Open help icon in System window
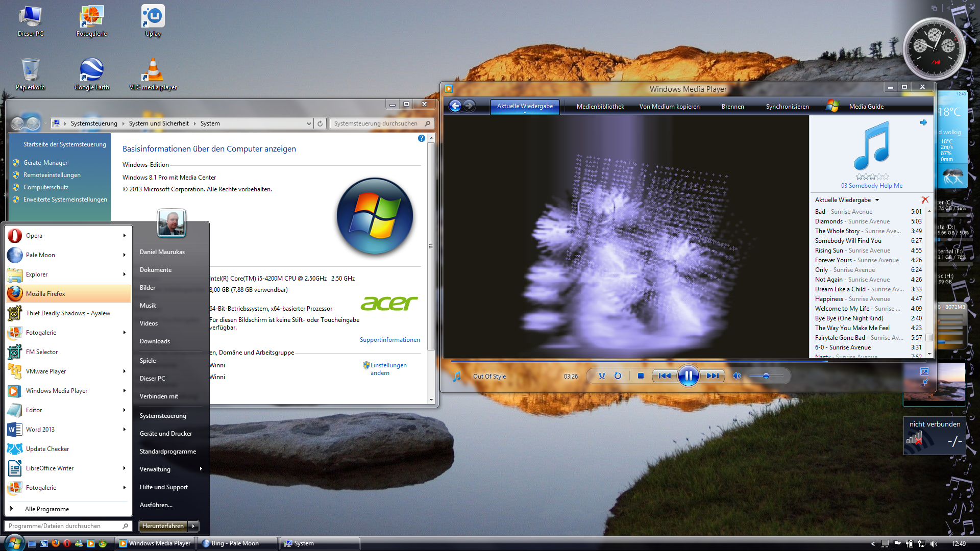 (421, 138)
